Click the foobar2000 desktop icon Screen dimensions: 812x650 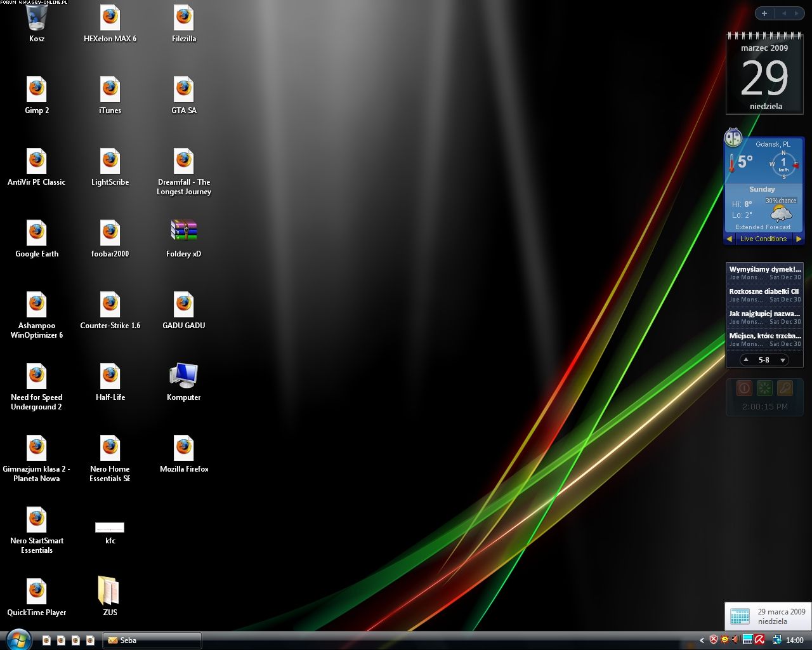coord(110,239)
